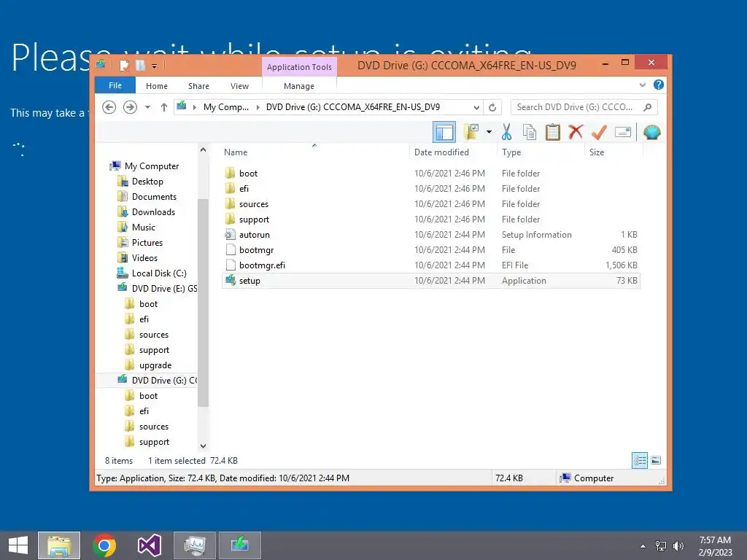Open the Help question mark icon

coord(659,85)
